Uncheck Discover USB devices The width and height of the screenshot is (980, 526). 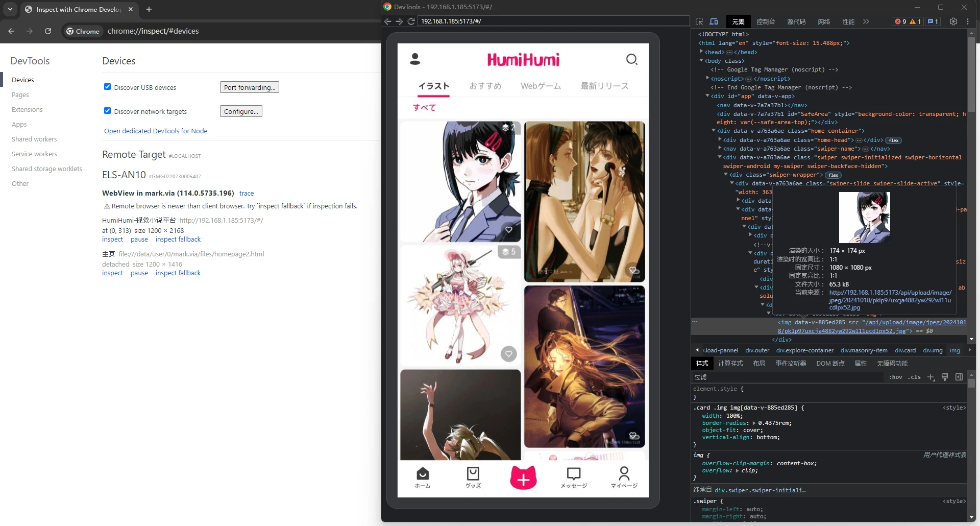coord(107,87)
